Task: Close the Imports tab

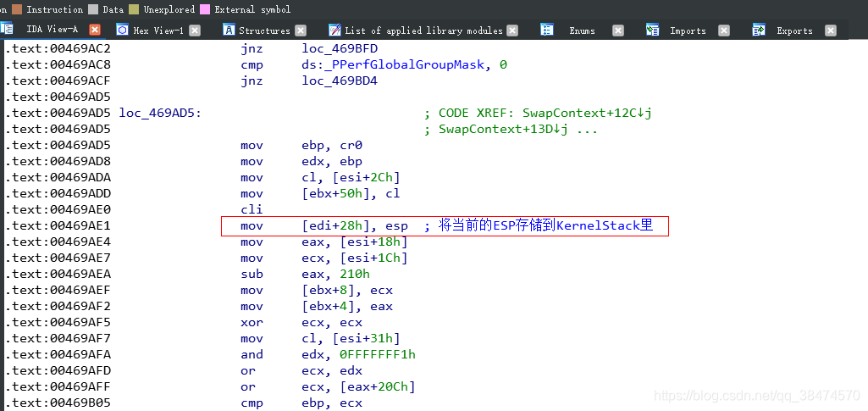Action: tap(724, 31)
